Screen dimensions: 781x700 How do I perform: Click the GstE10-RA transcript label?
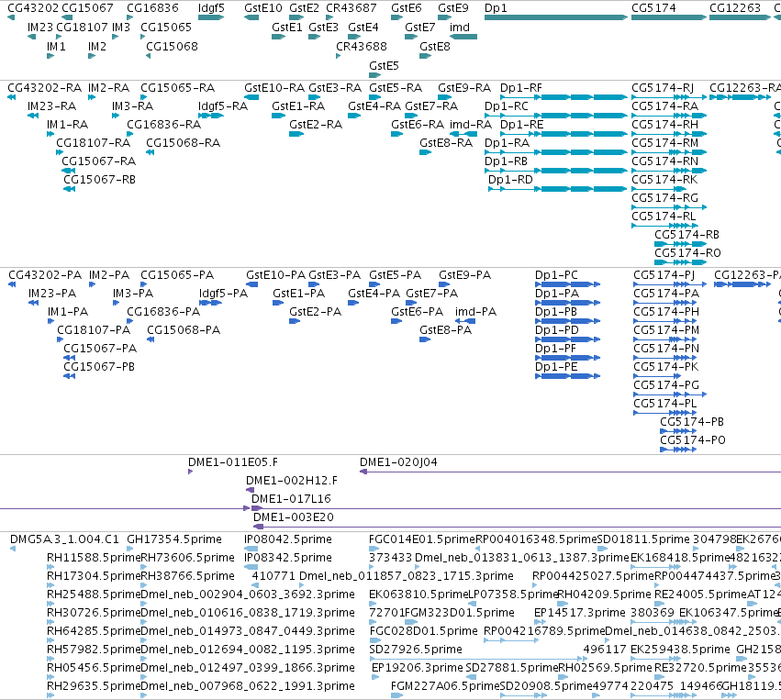pyautogui.click(x=274, y=88)
